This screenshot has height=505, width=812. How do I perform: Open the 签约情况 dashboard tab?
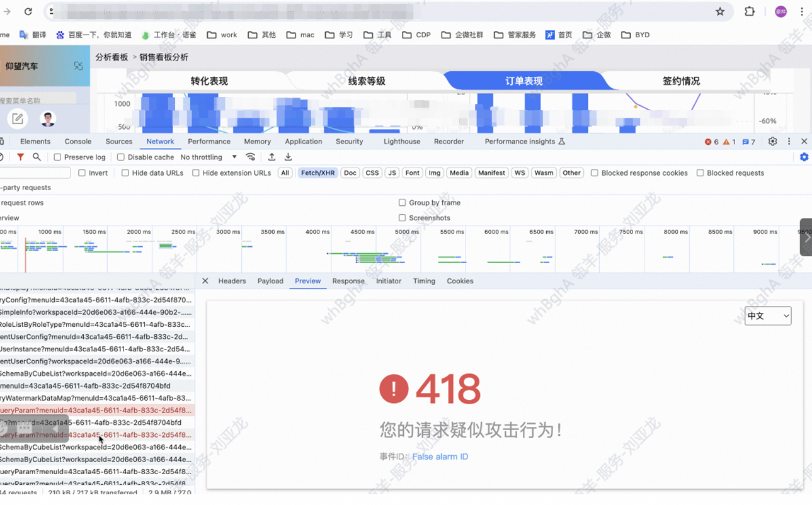pos(681,81)
